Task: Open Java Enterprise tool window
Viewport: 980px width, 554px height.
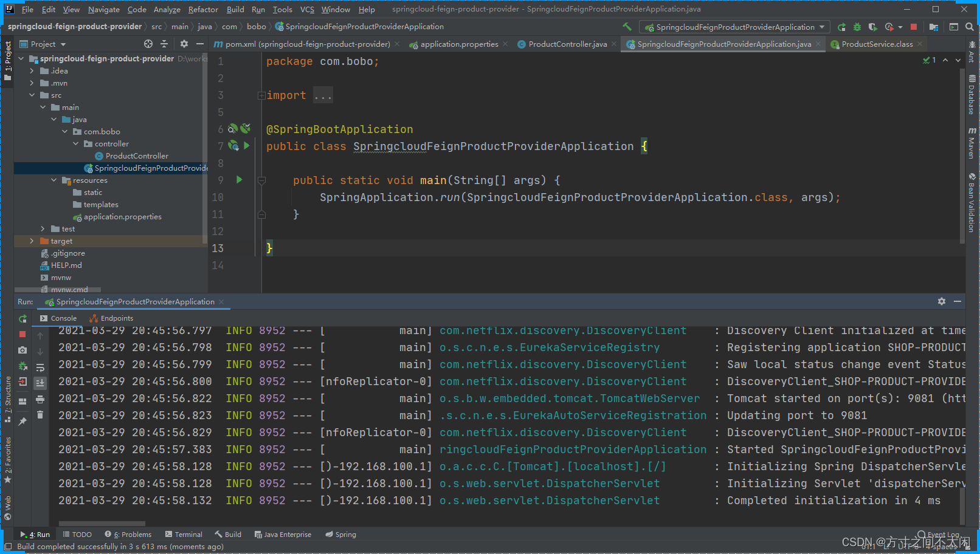Action: (x=283, y=535)
